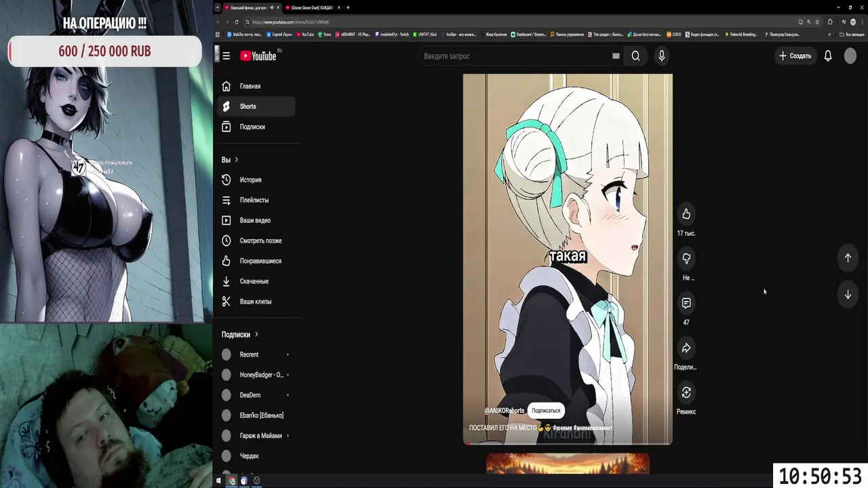
Task: Start voice search with the microphone
Action: click(x=662, y=56)
